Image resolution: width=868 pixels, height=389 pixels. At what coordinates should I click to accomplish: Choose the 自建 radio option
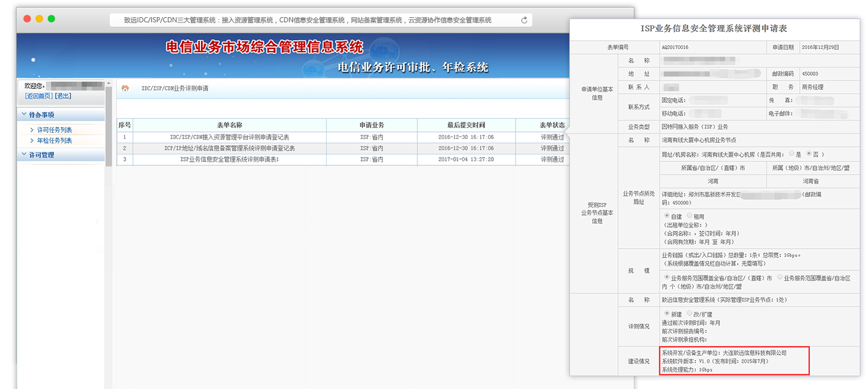click(668, 216)
